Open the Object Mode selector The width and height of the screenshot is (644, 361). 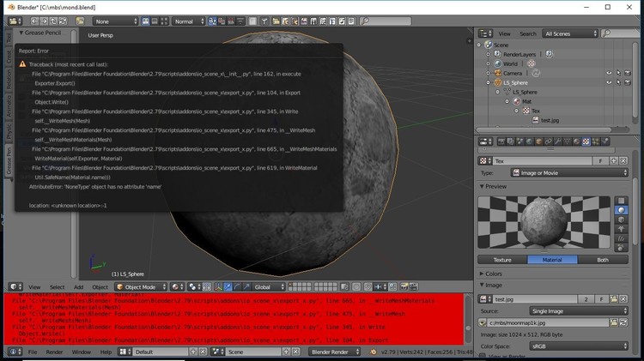(142, 286)
